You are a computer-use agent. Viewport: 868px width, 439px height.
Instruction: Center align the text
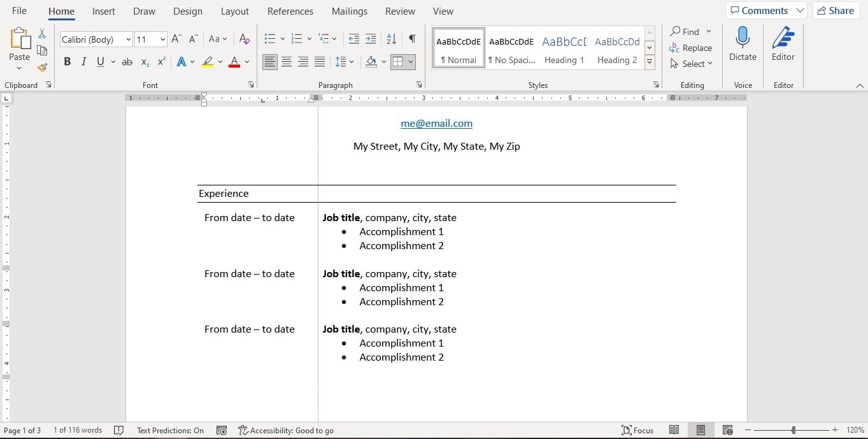(x=287, y=62)
